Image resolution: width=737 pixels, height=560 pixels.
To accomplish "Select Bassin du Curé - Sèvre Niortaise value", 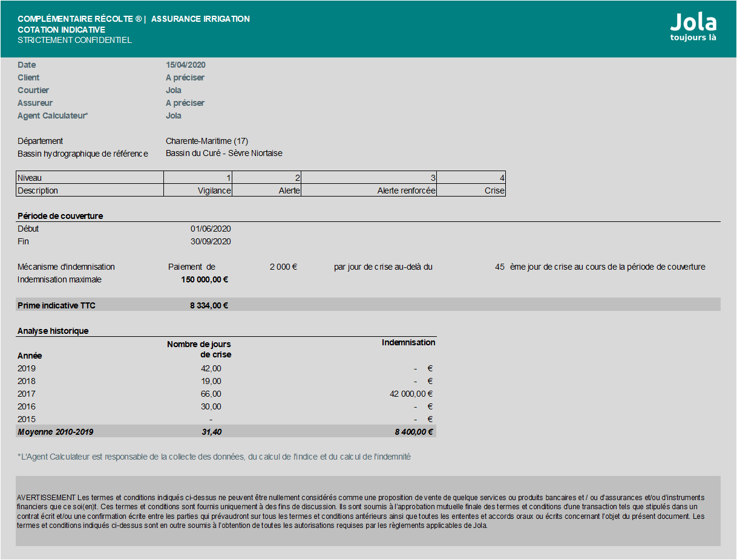I will click(x=224, y=153).
